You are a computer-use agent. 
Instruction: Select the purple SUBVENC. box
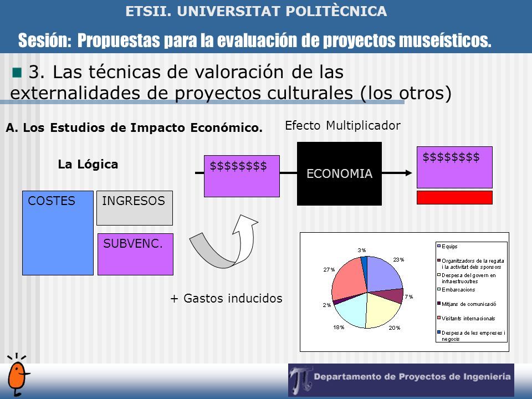click(135, 254)
